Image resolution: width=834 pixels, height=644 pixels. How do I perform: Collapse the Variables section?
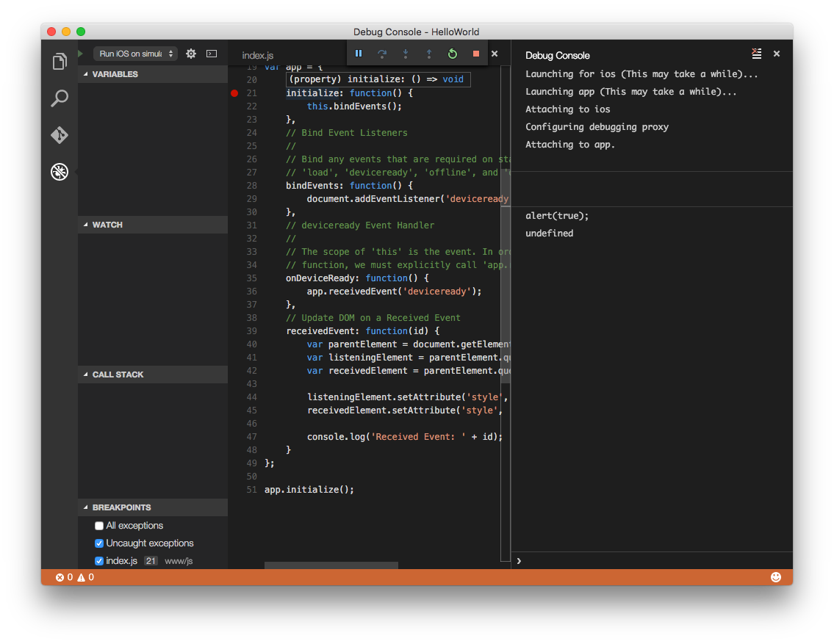click(x=115, y=74)
